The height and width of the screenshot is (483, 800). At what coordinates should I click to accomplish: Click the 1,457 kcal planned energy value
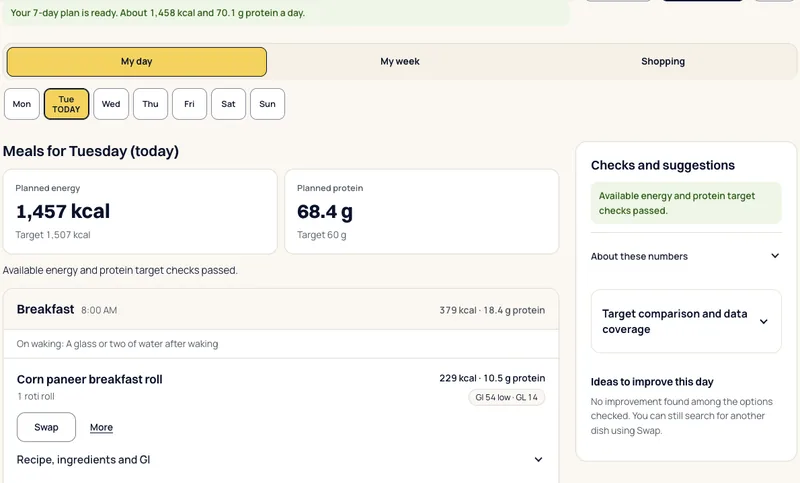tap(63, 212)
